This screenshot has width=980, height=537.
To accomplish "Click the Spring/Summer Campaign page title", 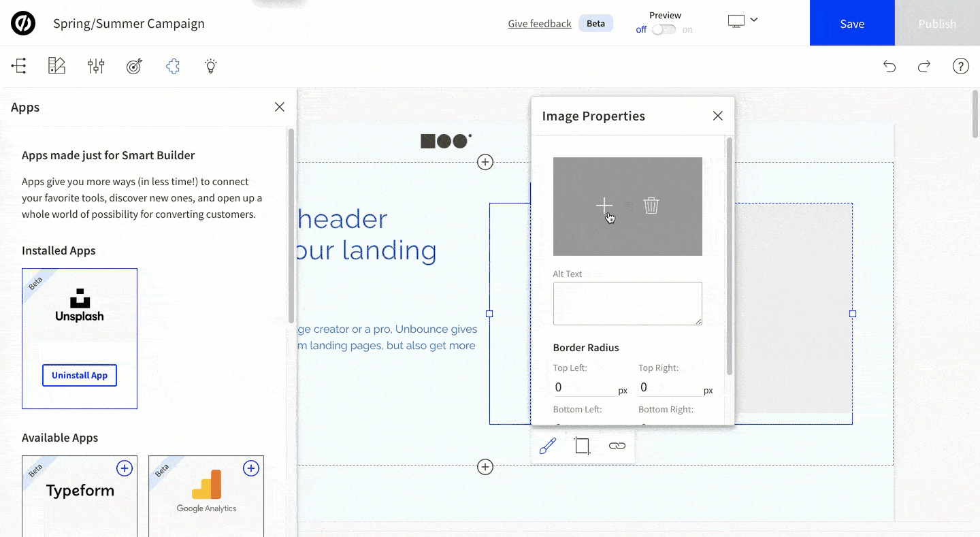I will [129, 23].
